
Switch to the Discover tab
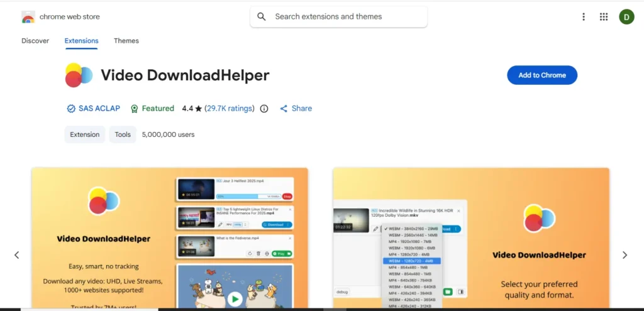[35, 41]
